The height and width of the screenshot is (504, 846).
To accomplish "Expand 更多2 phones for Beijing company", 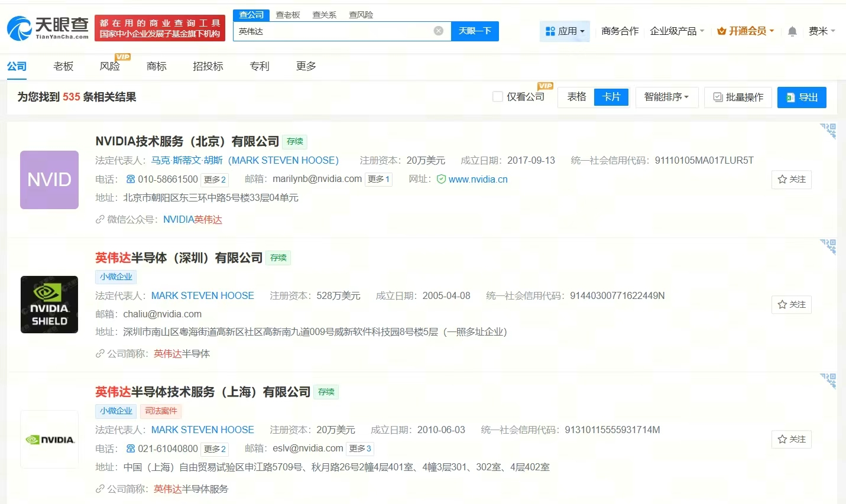I will click(215, 179).
